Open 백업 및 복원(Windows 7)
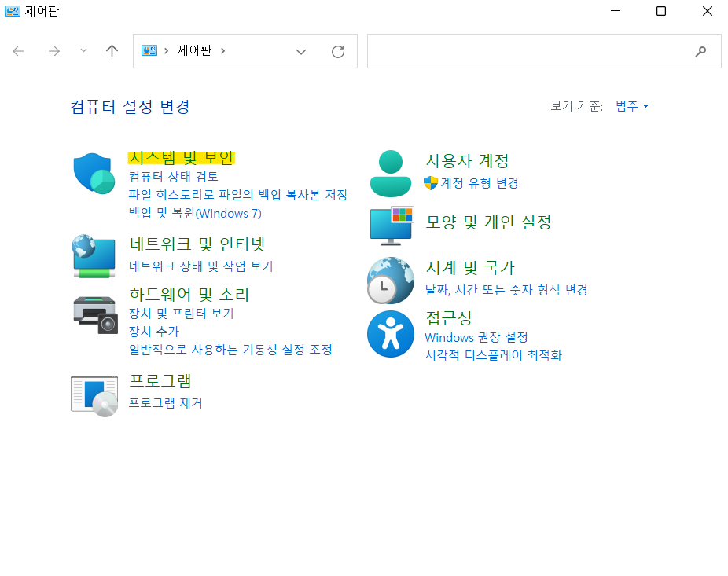The width and height of the screenshot is (728, 576). click(x=195, y=213)
